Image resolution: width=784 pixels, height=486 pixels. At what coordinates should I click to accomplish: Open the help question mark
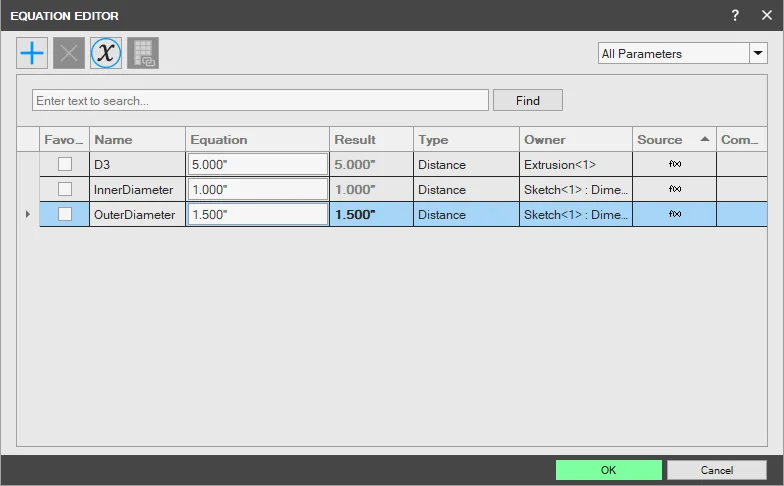coord(735,16)
